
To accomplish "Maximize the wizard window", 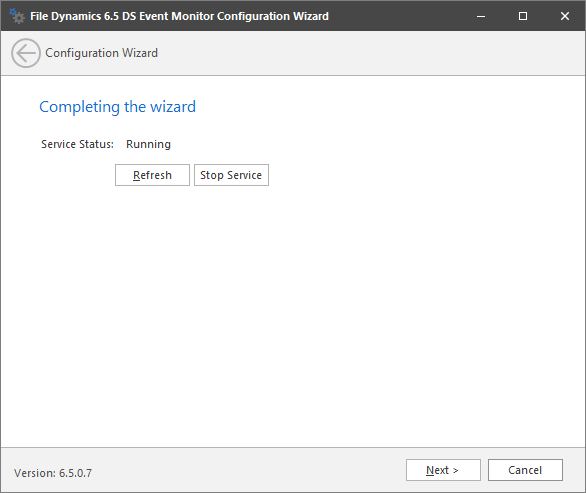I will click(523, 16).
